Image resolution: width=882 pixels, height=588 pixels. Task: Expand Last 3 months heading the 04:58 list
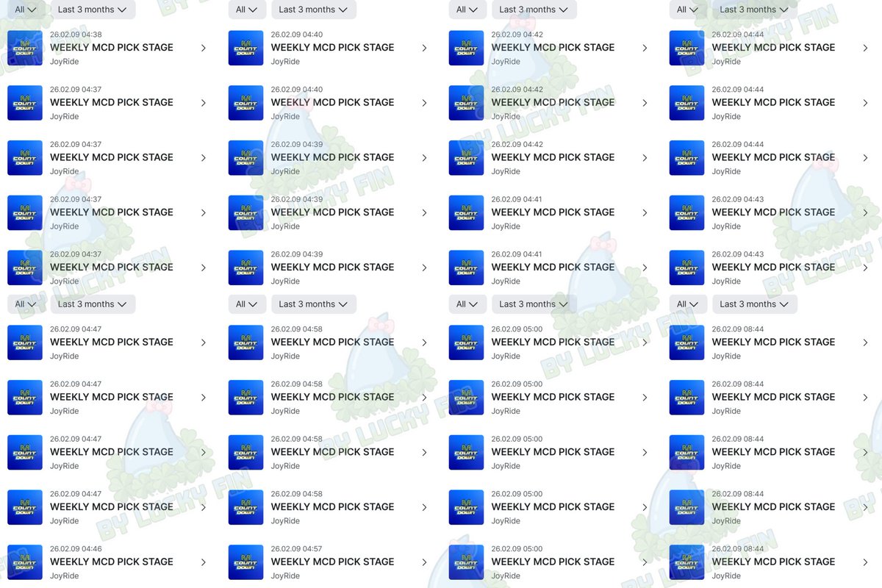click(314, 304)
